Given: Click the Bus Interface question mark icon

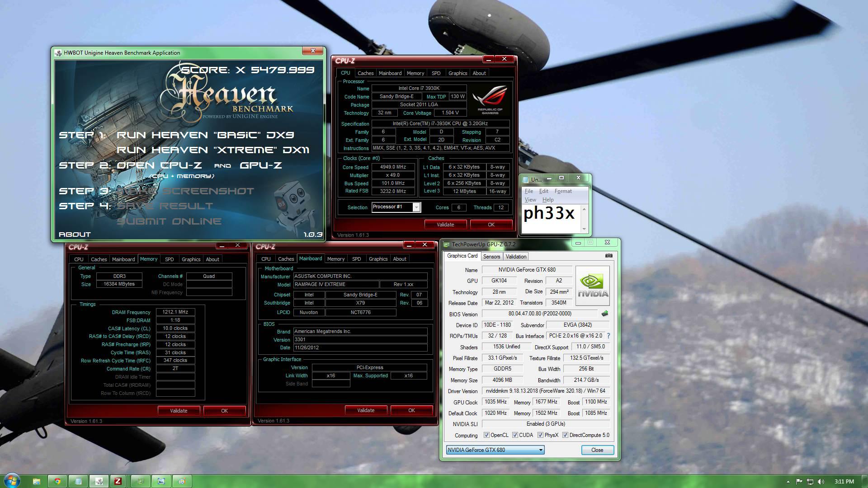Looking at the screenshot, I should coord(608,336).
